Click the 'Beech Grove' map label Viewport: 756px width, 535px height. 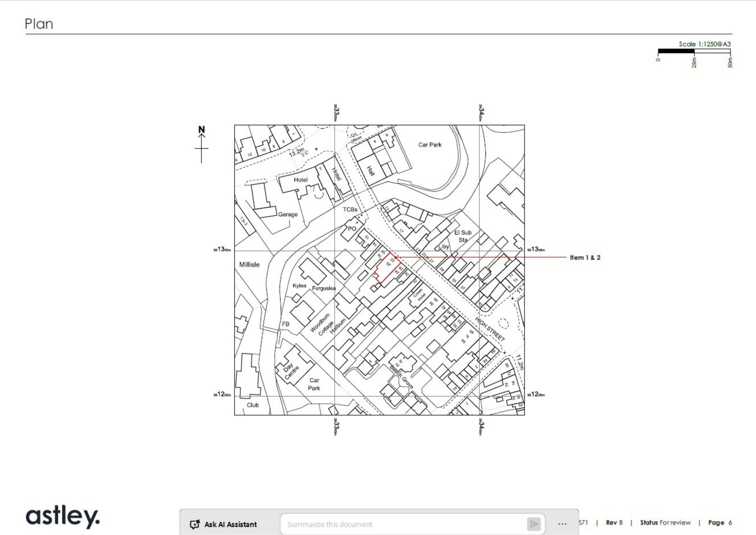[x=401, y=377]
